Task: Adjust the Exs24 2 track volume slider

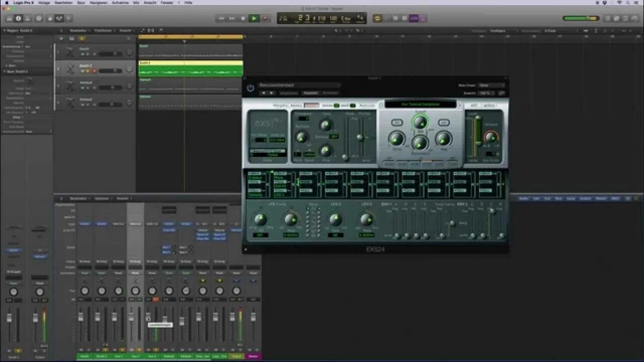Action: [x=111, y=71]
